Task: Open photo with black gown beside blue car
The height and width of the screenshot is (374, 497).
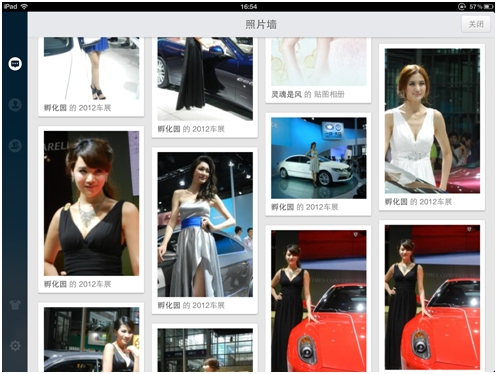Action: click(205, 79)
